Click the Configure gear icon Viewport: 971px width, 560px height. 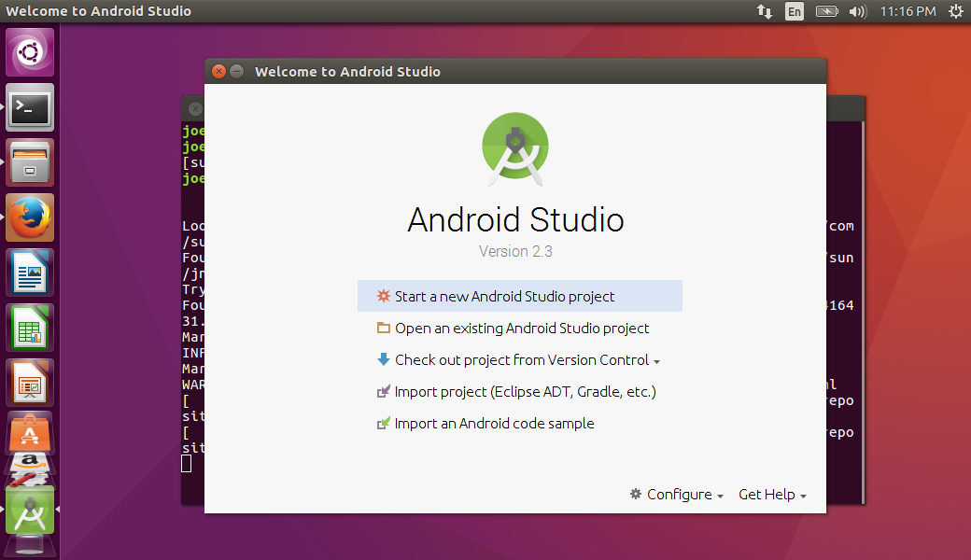636,494
